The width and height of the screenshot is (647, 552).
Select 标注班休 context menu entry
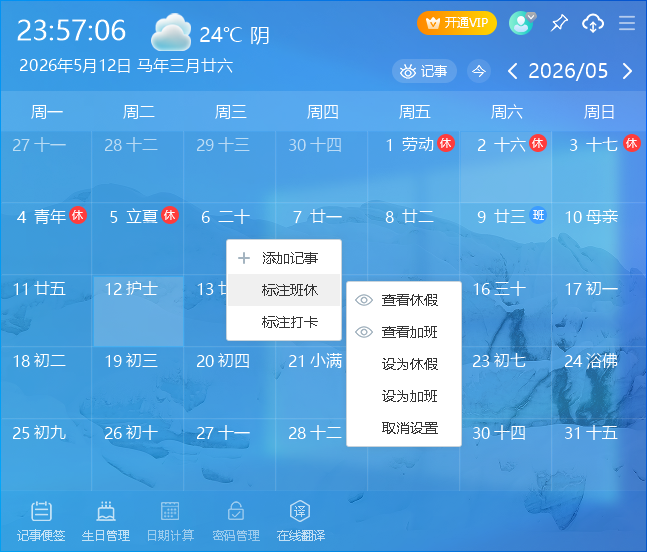[x=284, y=290]
